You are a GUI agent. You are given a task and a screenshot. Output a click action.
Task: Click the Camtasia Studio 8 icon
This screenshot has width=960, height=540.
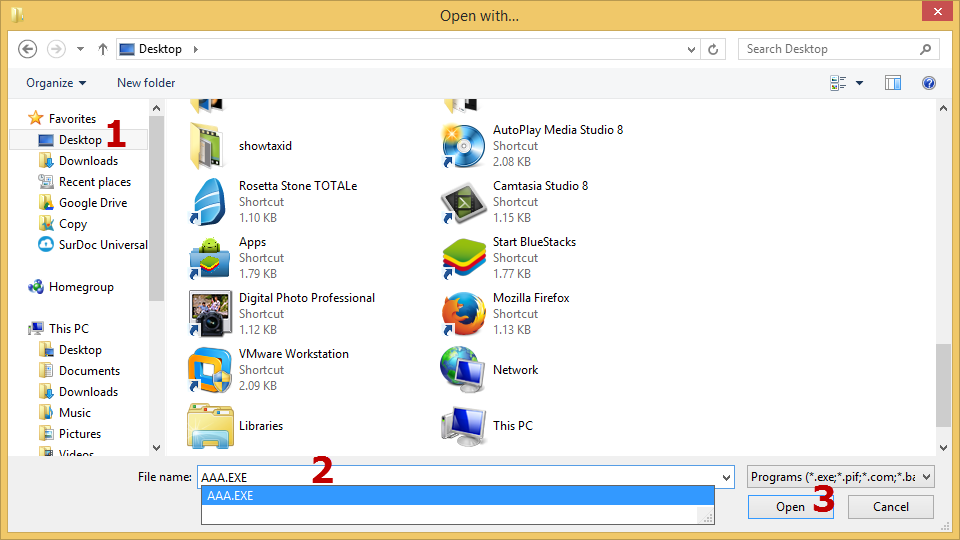point(464,202)
